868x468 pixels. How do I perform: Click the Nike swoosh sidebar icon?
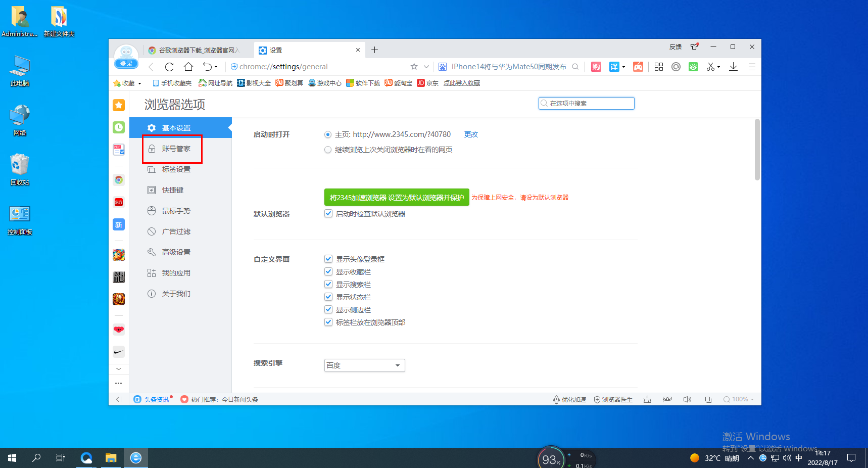(x=119, y=352)
